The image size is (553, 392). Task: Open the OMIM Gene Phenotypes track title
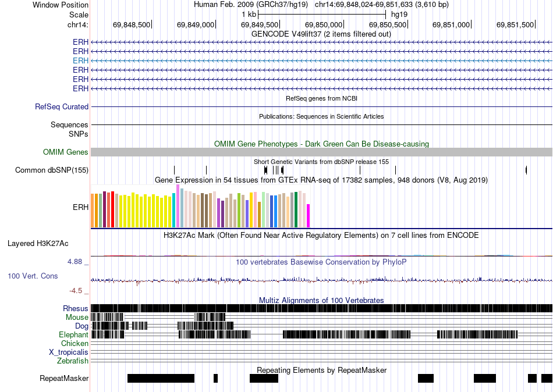(x=321, y=144)
